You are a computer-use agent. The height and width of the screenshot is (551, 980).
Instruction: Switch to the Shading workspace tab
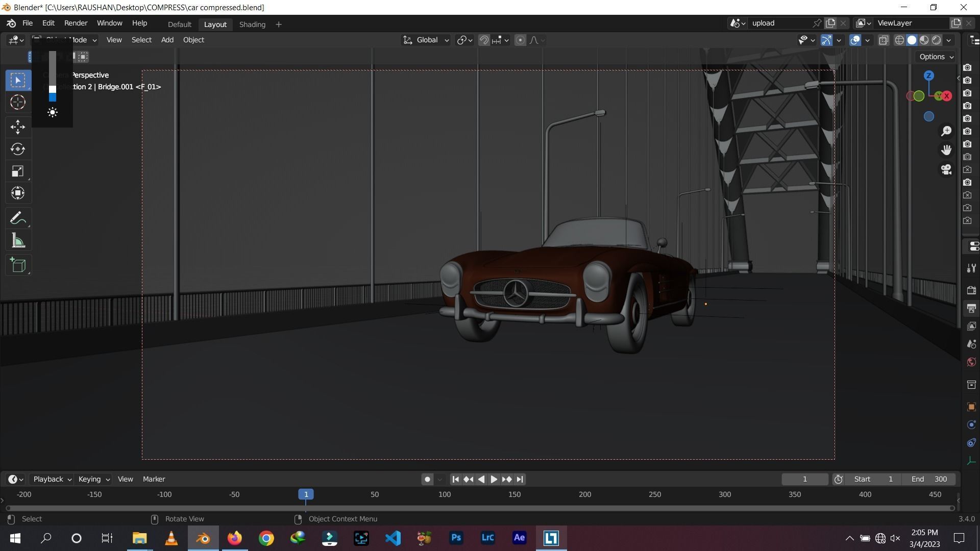click(252, 24)
